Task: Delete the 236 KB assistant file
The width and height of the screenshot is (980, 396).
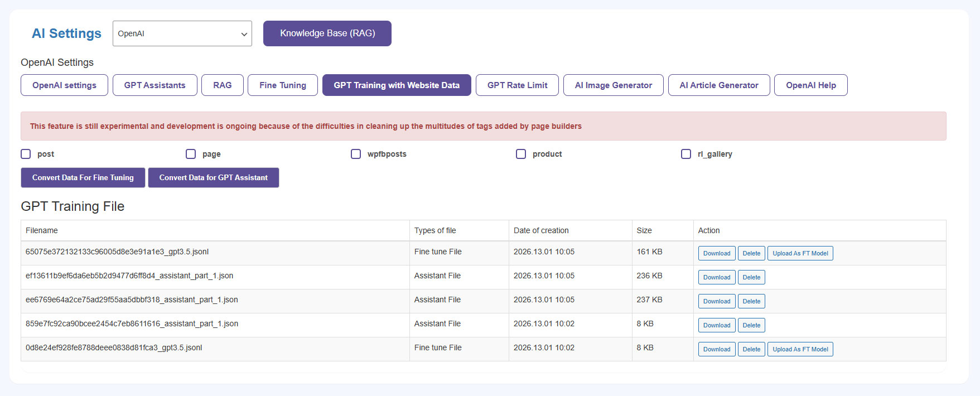Action: [x=751, y=277]
